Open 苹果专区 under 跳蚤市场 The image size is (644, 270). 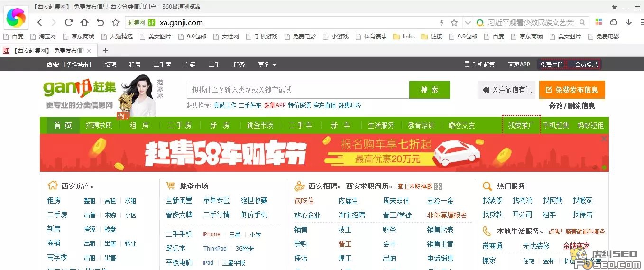pos(216,200)
